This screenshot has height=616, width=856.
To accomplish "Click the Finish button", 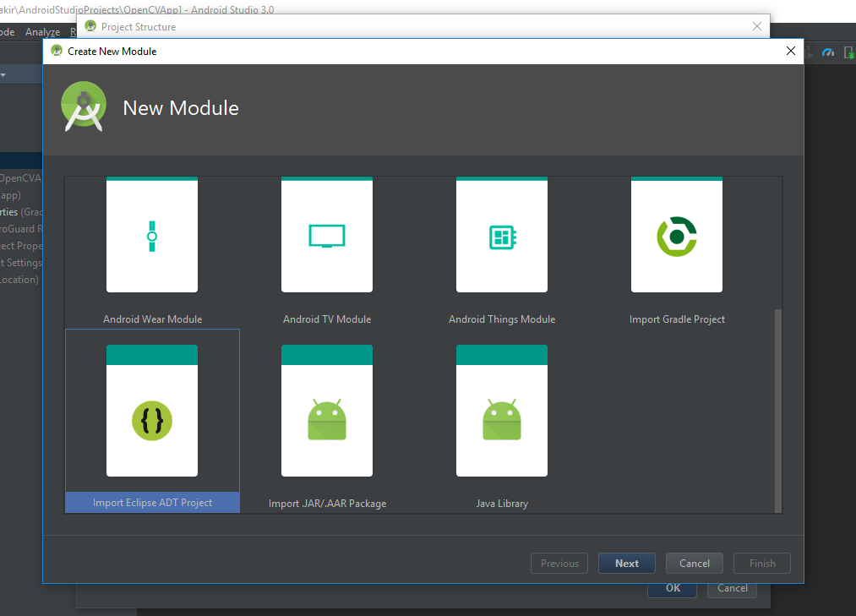I will [x=762, y=563].
